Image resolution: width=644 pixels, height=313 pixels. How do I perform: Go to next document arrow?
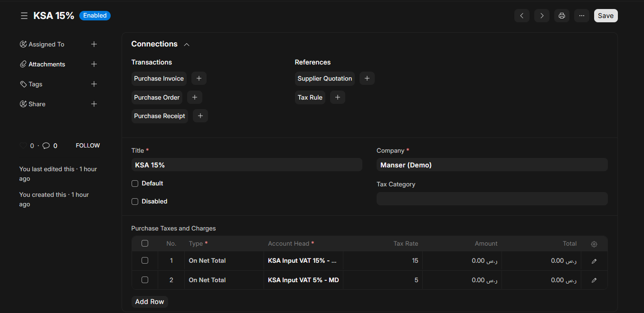click(541, 16)
